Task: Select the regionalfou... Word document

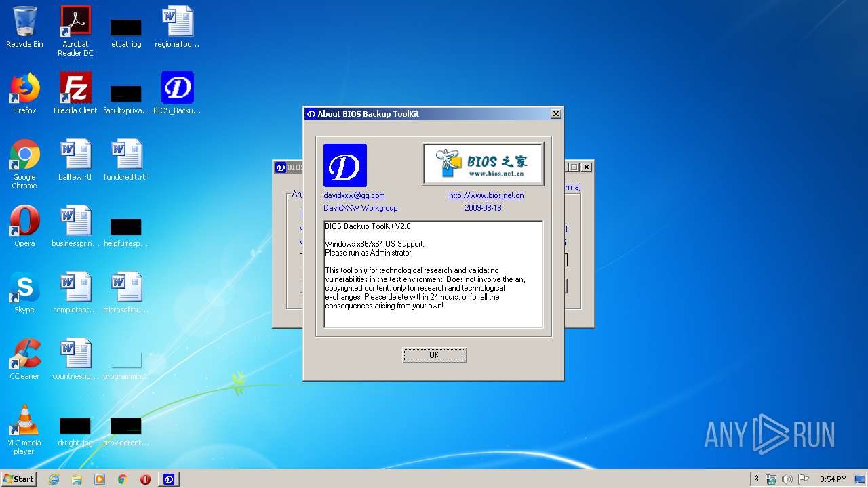Action: click(177, 28)
